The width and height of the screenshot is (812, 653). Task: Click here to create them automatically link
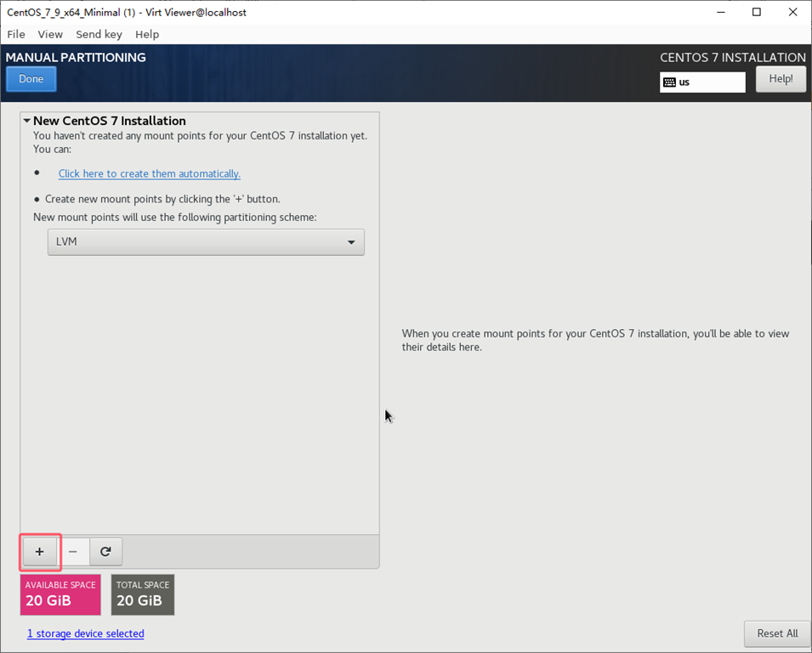coord(149,173)
